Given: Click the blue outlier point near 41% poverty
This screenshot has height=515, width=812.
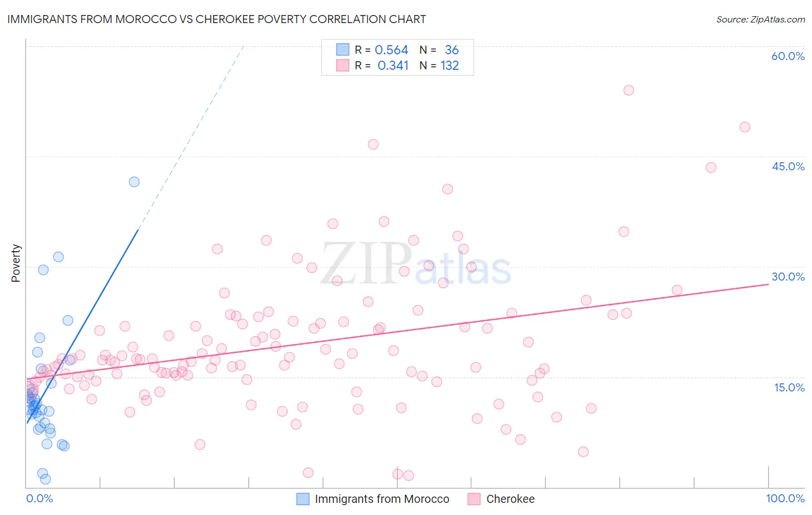Looking at the screenshot, I should [134, 182].
